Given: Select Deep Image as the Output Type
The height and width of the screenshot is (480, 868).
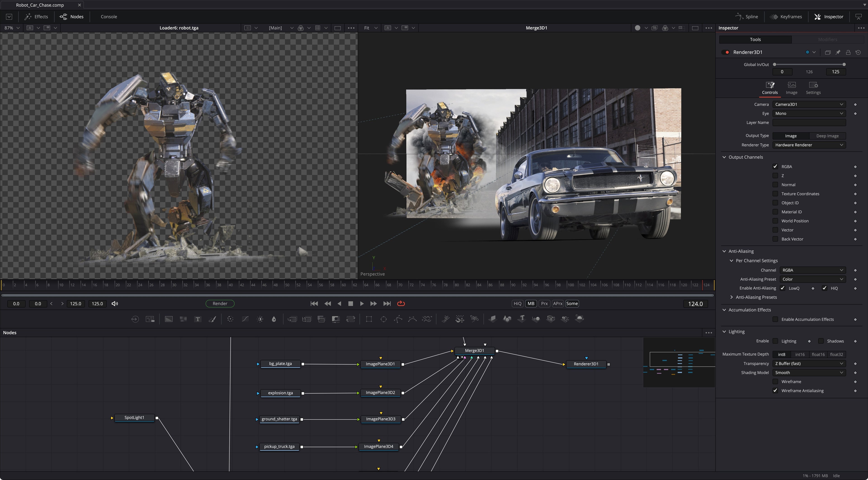Looking at the screenshot, I should [x=828, y=136].
